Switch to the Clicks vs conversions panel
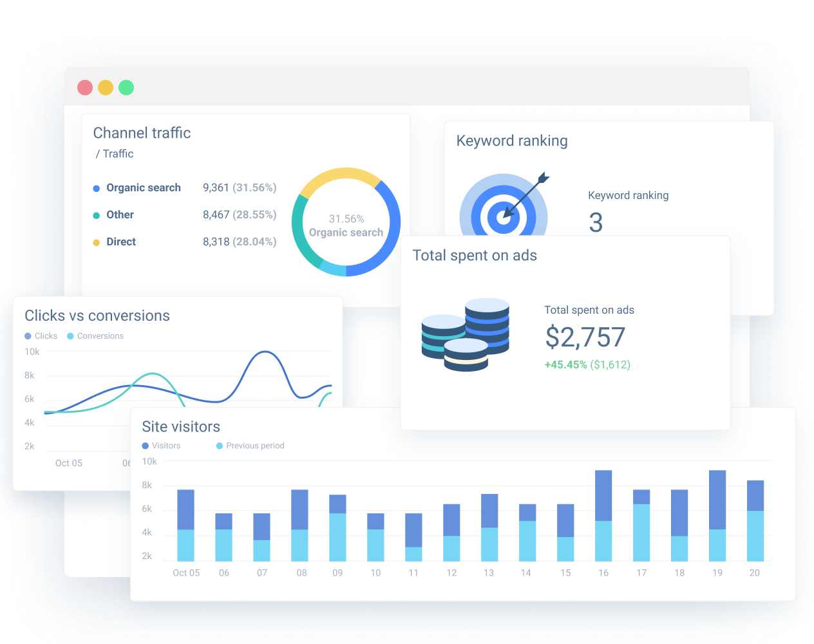This screenshot has width=814, height=644. click(97, 316)
